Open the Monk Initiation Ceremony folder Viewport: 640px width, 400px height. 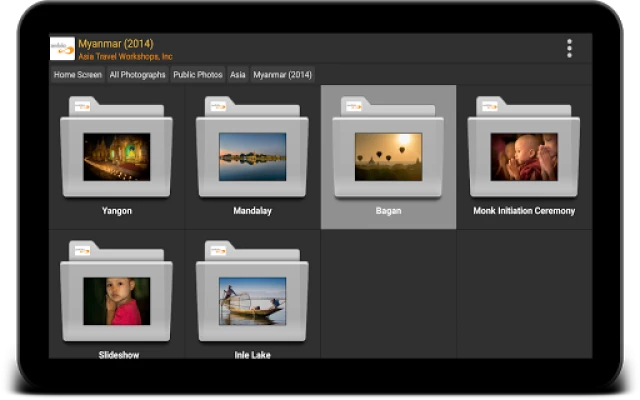[x=524, y=150]
